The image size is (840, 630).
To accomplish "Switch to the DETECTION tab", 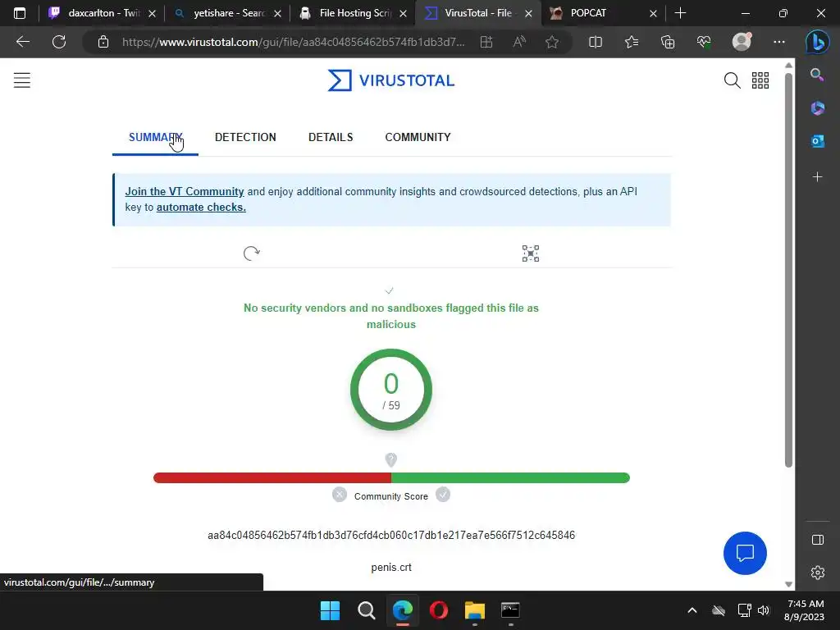I will click(x=245, y=137).
